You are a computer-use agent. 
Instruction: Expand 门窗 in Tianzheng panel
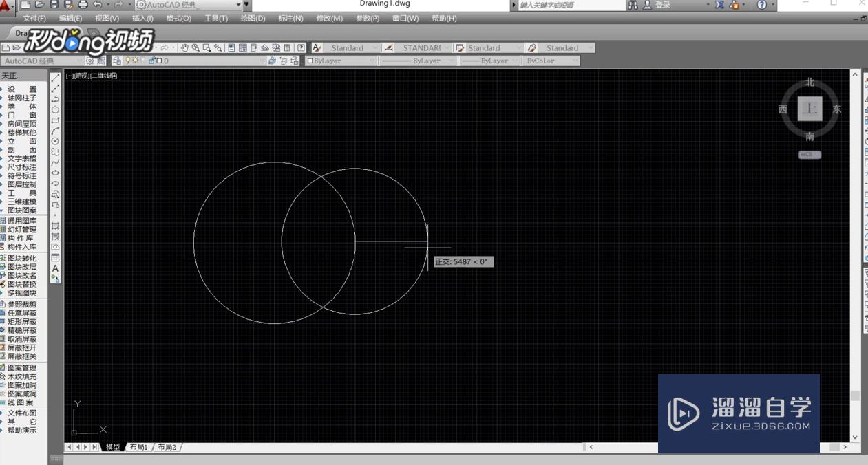[21, 116]
